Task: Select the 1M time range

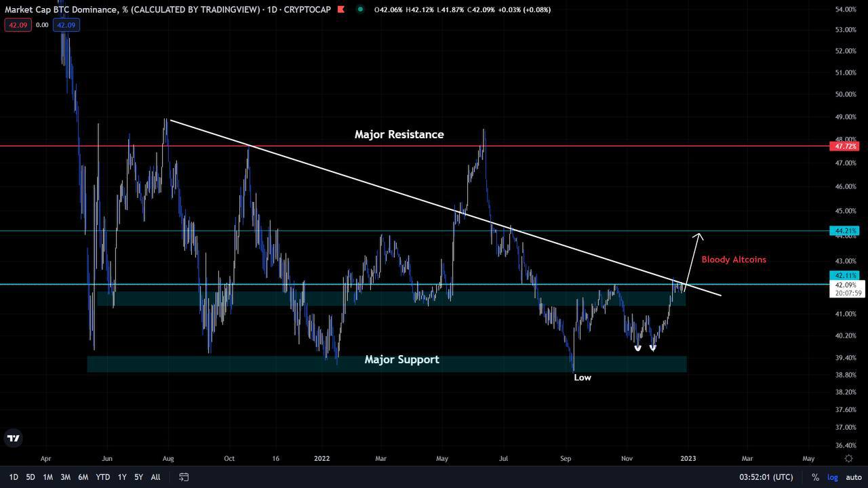Action: [x=47, y=477]
